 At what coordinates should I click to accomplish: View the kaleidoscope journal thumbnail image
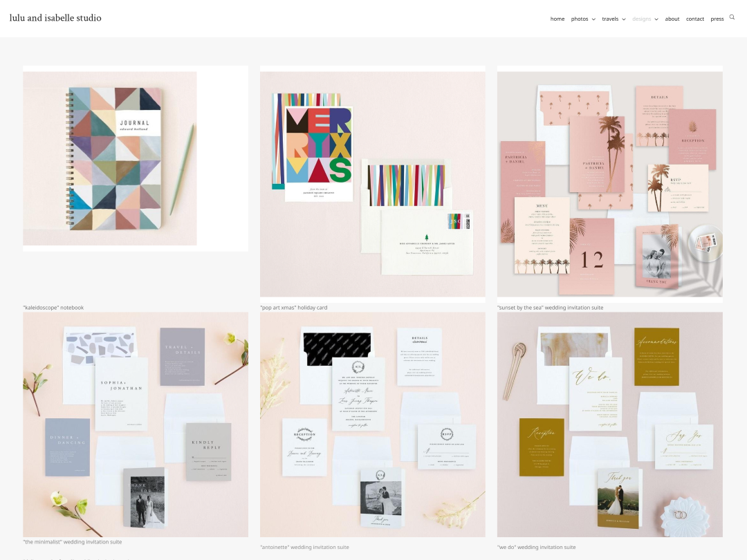pos(136,158)
